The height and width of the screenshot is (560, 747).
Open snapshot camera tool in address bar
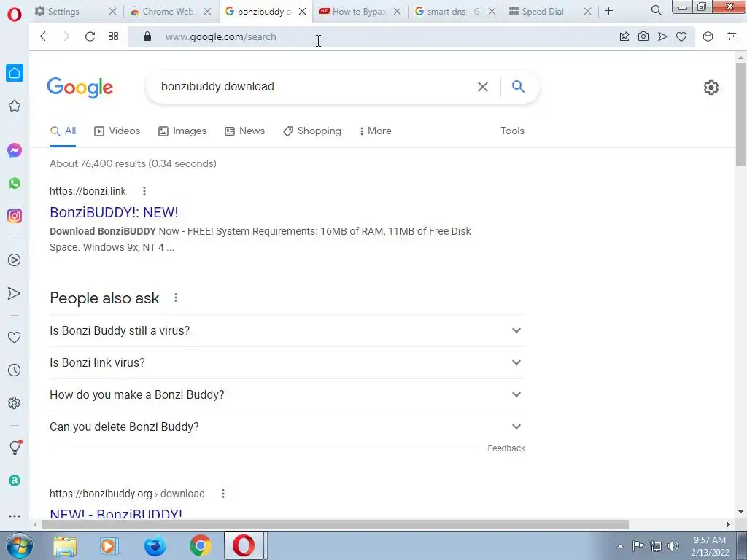[x=643, y=36]
